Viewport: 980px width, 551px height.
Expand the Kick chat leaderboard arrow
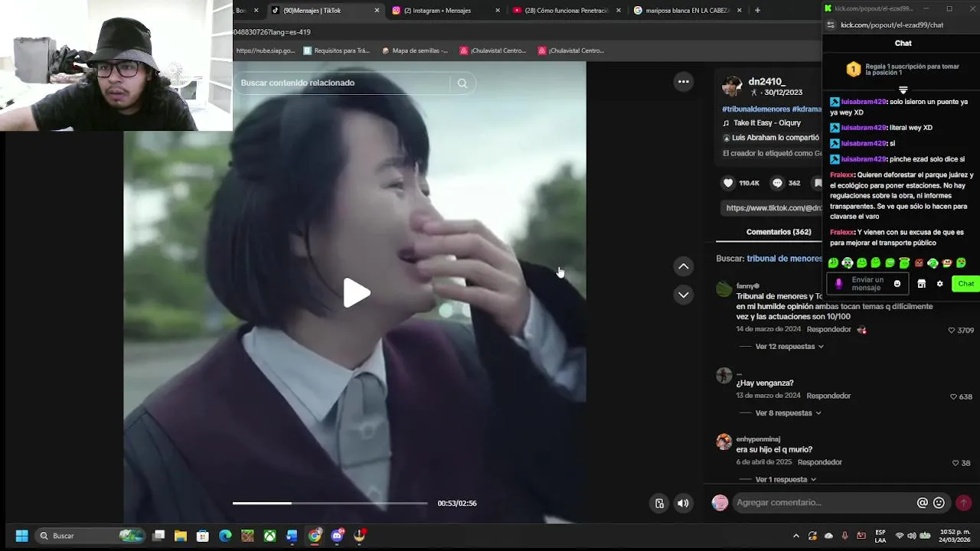903,90
